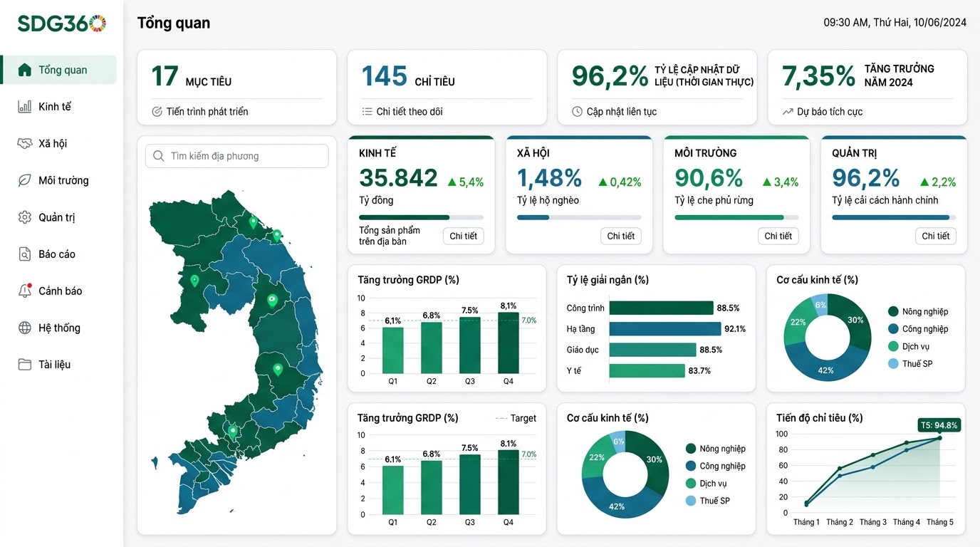Click the Tỷ lệ giải ngân (%) chart title
This screenshot has width=980, height=547.
pyautogui.click(x=608, y=280)
